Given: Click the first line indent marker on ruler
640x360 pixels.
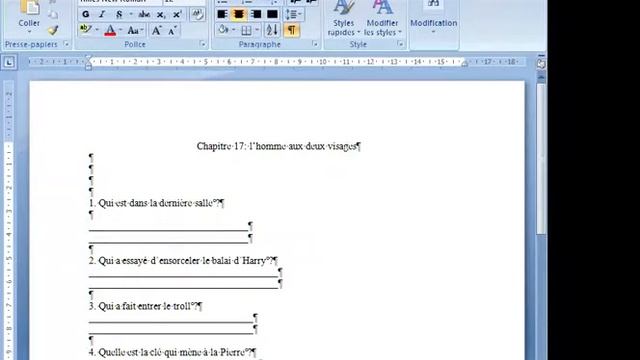Looking at the screenshot, I should [x=88, y=58].
